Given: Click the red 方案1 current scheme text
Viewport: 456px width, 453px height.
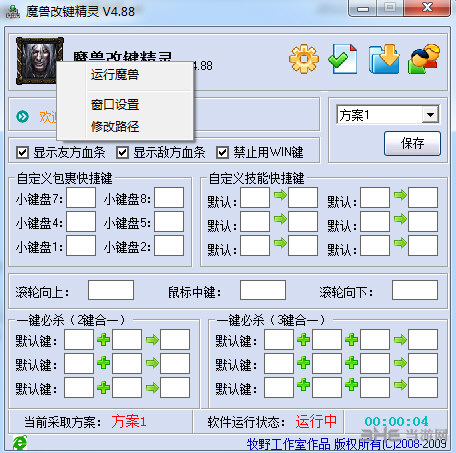Looking at the screenshot, I should click(129, 421).
